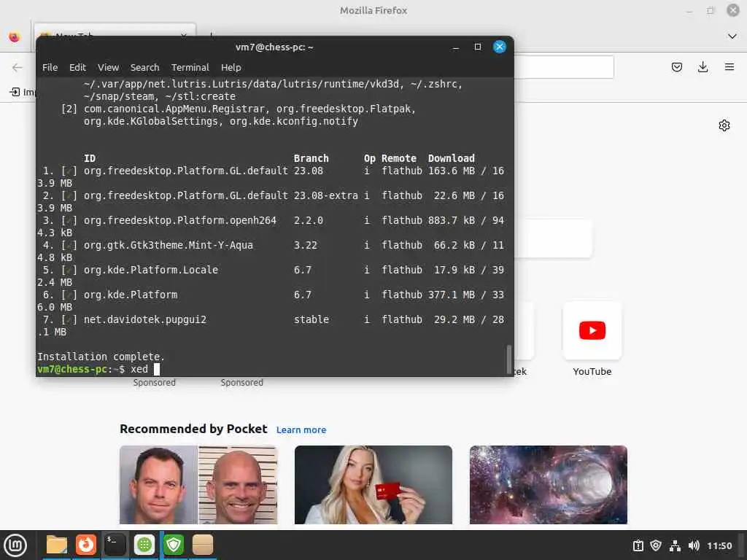Maximize the terminal window
Viewport: 747px width, 560px height.
click(x=477, y=47)
